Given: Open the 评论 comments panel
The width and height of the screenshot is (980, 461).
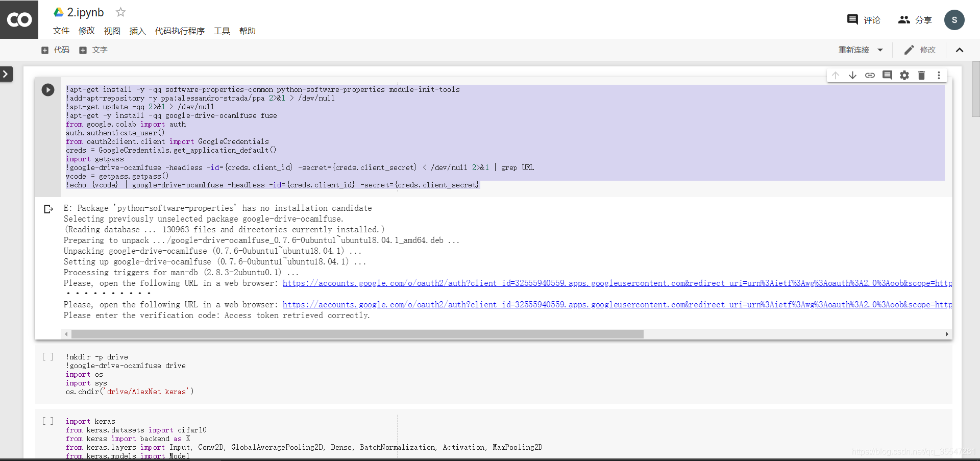Looking at the screenshot, I should [864, 20].
